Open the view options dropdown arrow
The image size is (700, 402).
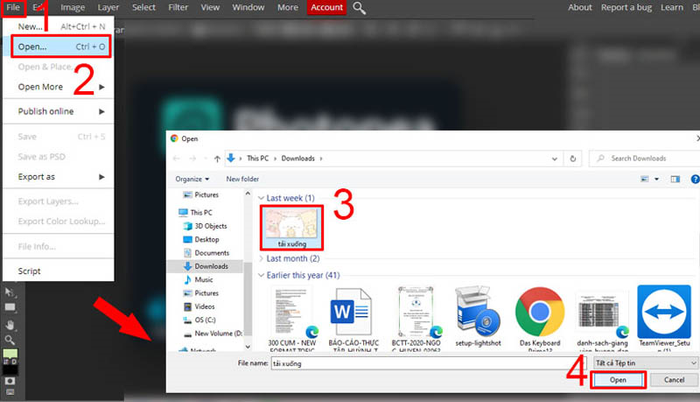657,179
